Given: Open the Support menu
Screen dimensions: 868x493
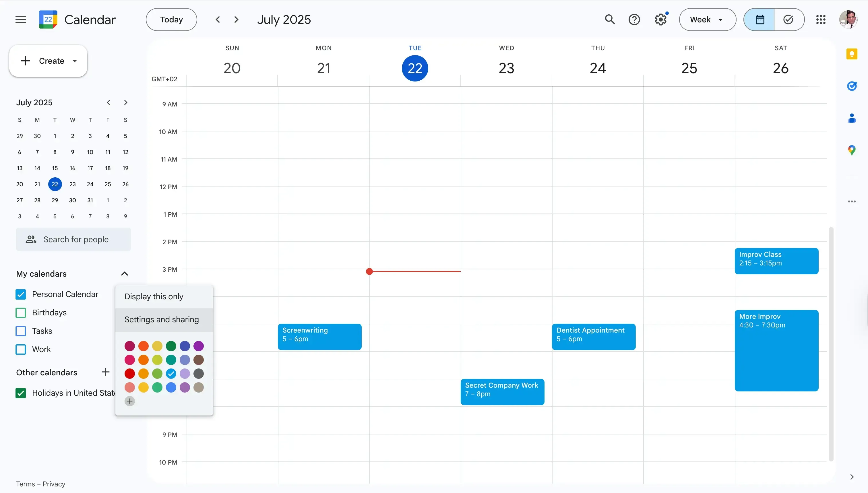Looking at the screenshot, I should [x=634, y=19].
